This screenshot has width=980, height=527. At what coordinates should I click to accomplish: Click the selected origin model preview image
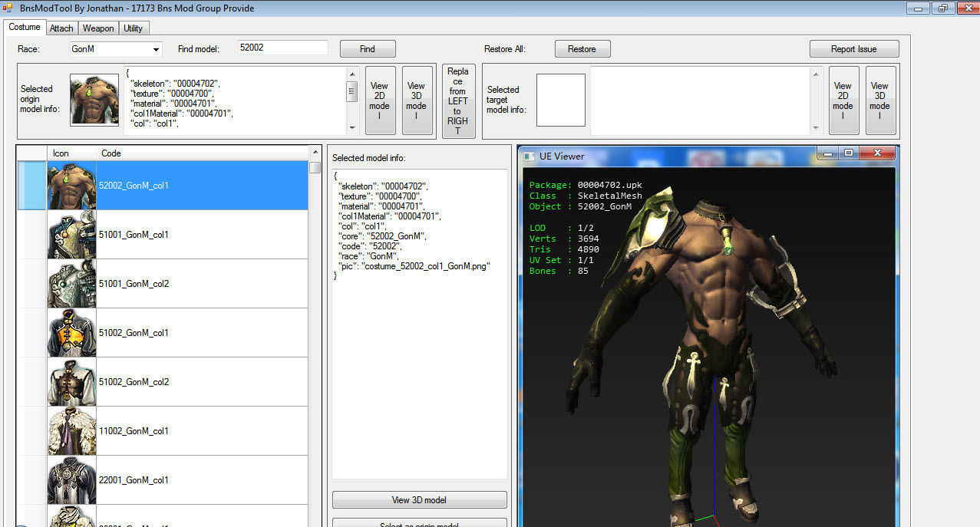click(94, 100)
